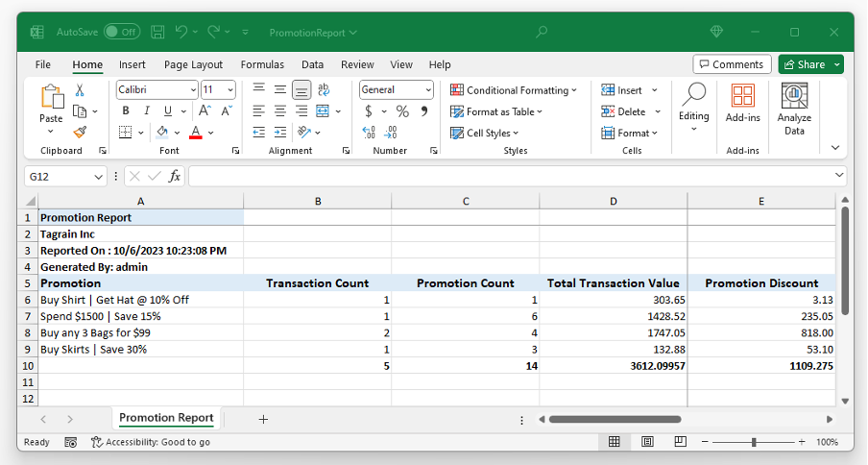
Task: Switch to Page Break Preview view
Action: pyautogui.click(x=683, y=442)
